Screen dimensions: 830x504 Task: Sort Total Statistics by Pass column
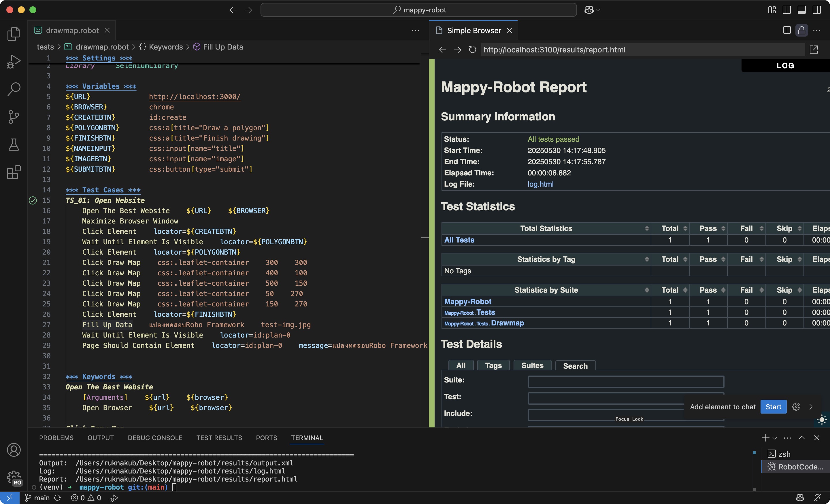(x=708, y=229)
